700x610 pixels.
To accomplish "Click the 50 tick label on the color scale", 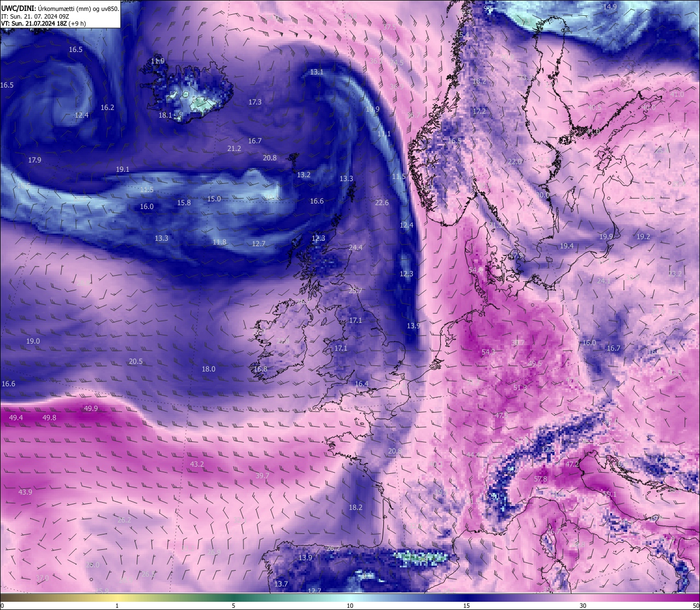I will pos(696,606).
